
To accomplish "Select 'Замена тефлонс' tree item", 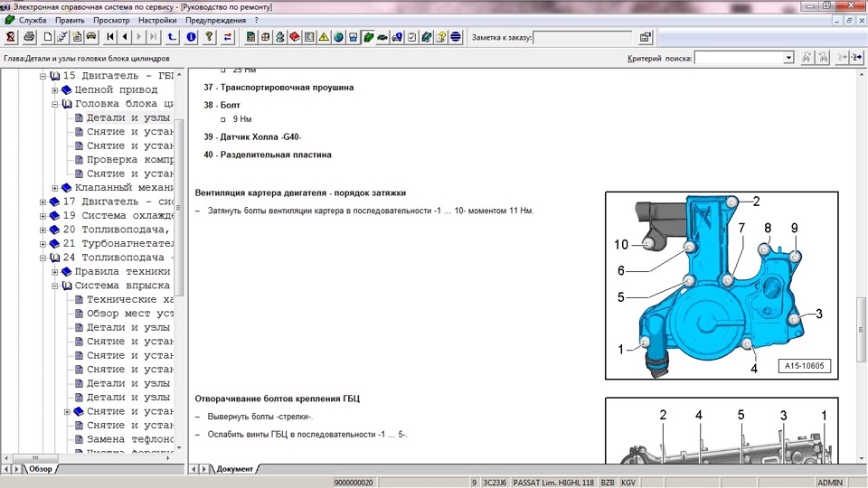I will click(129, 439).
